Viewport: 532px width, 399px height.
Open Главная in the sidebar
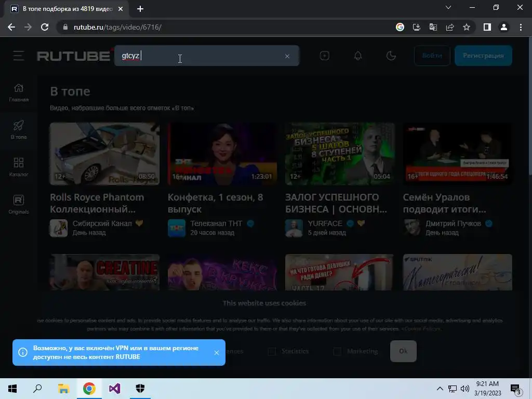click(19, 92)
